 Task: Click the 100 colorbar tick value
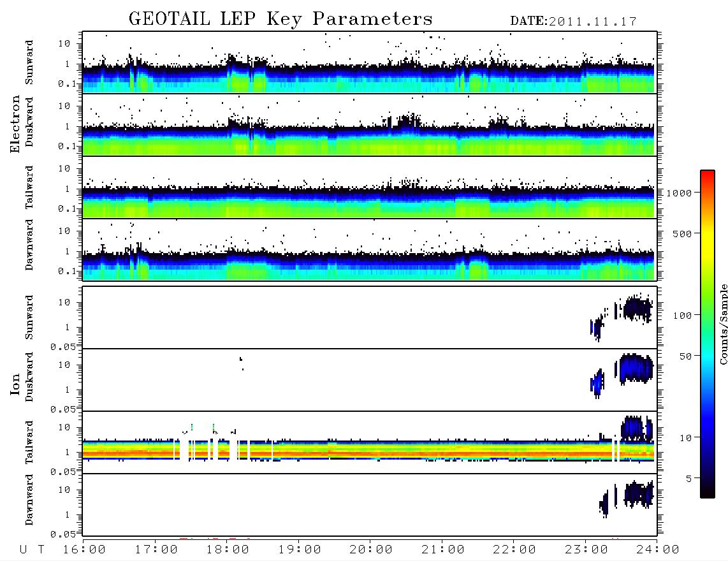(x=681, y=316)
